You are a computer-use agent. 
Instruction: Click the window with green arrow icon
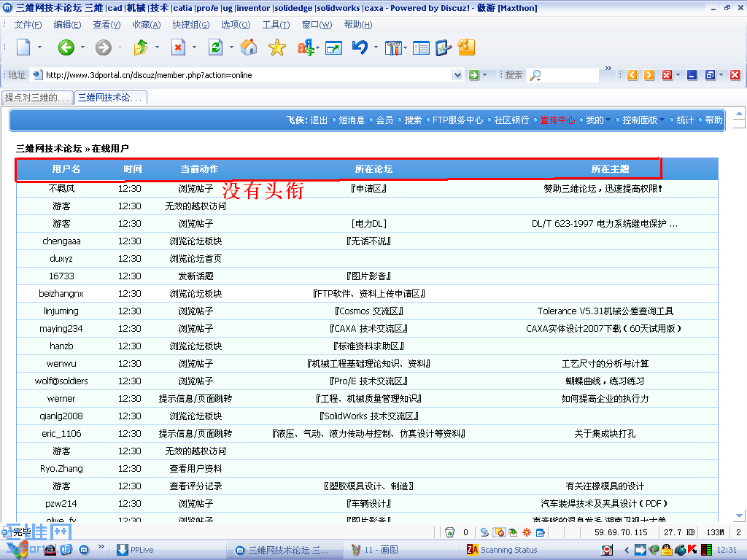[x=333, y=47]
